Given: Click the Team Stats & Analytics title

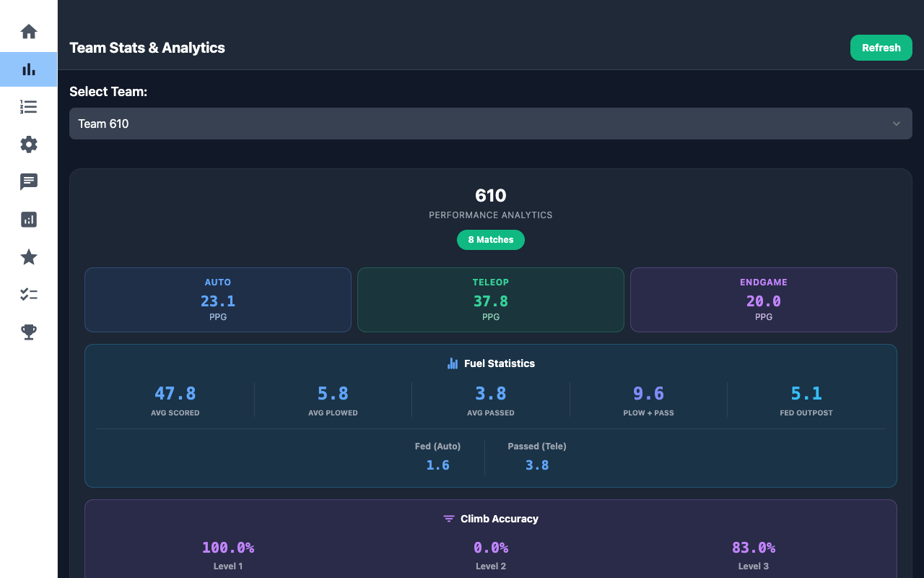Looking at the screenshot, I should pos(147,48).
